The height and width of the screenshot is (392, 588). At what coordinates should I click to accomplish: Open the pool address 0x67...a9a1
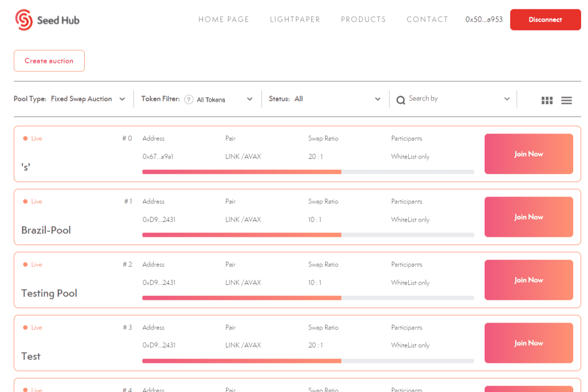pyautogui.click(x=157, y=156)
